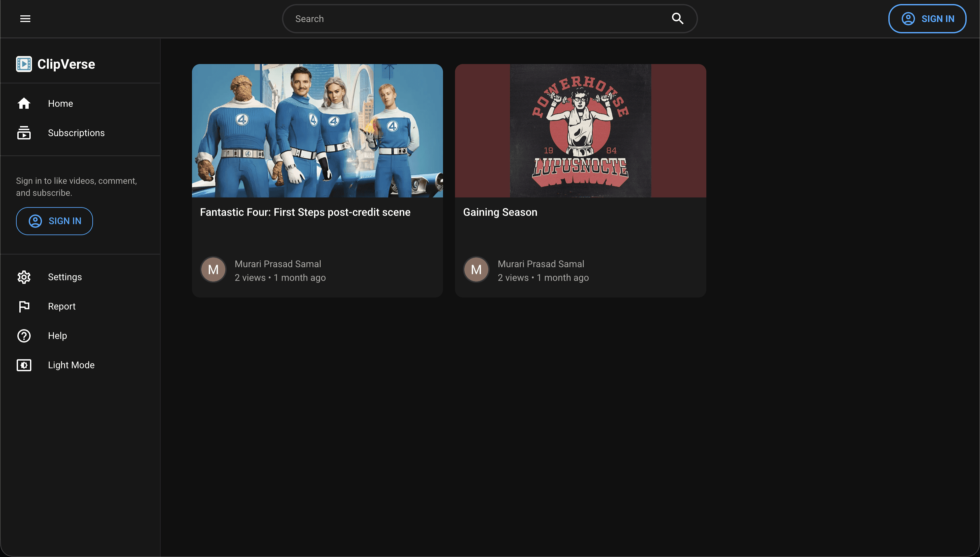Screen dimensions: 980x557
Task: Focus the Search input field
Action: click(x=478, y=19)
